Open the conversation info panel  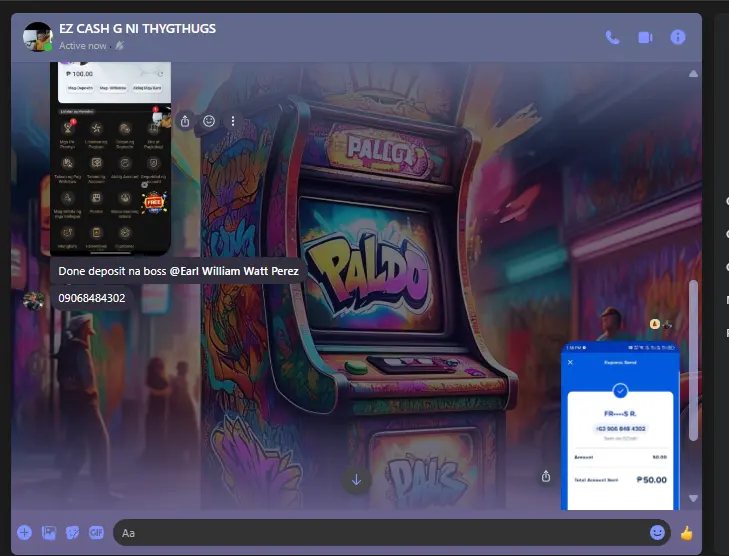(678, 37)
